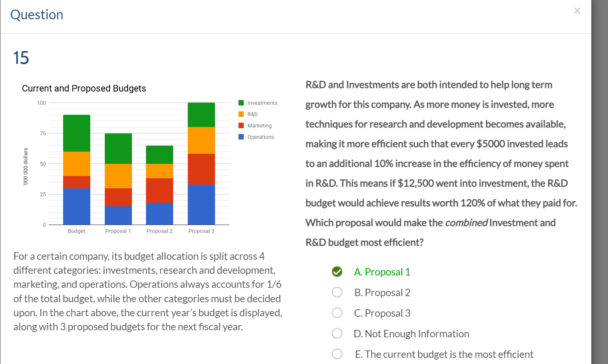Choose the radio button for B. Proposal 2
The height and width of the screenshot is (364, 608).
[x=337, y=292]
